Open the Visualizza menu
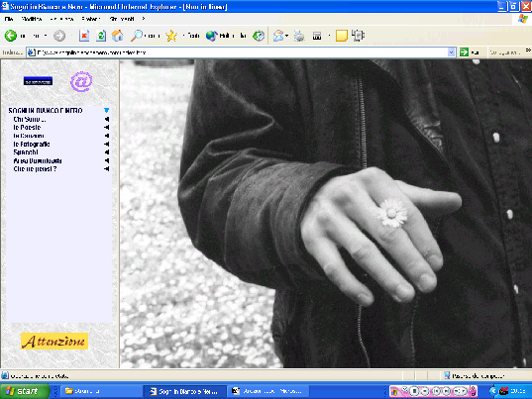The width and height of the screenshot is (532, 399). [61, 19]
